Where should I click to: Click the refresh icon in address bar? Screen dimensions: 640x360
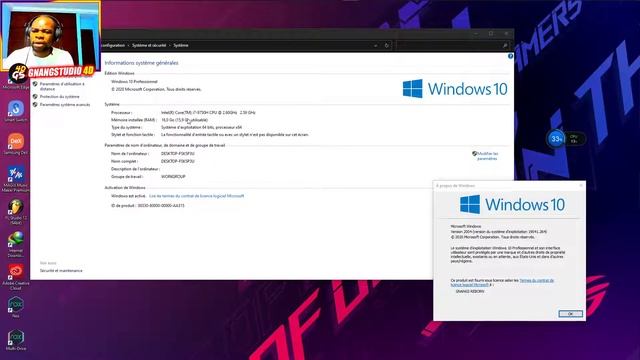point(387,45)
